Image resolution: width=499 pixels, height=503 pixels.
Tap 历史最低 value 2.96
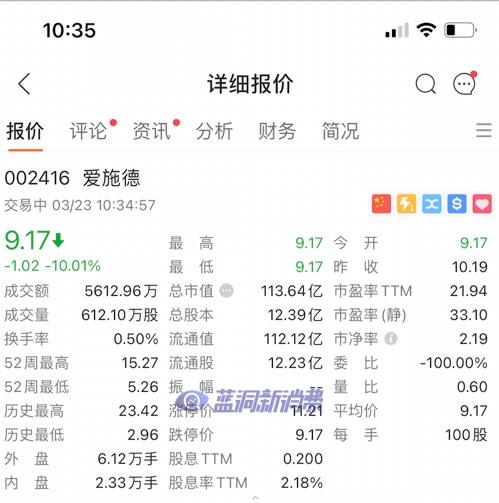(x=143, y=435)
